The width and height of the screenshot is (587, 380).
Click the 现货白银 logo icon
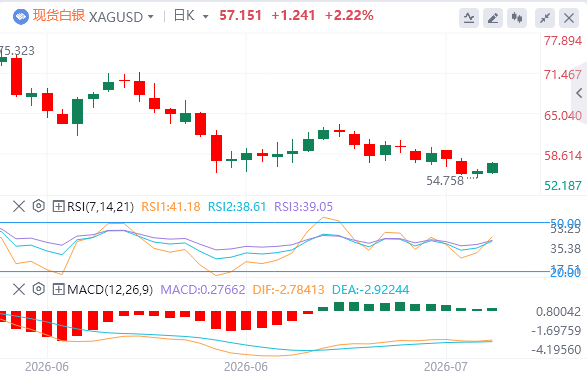[x=21, y=16]
